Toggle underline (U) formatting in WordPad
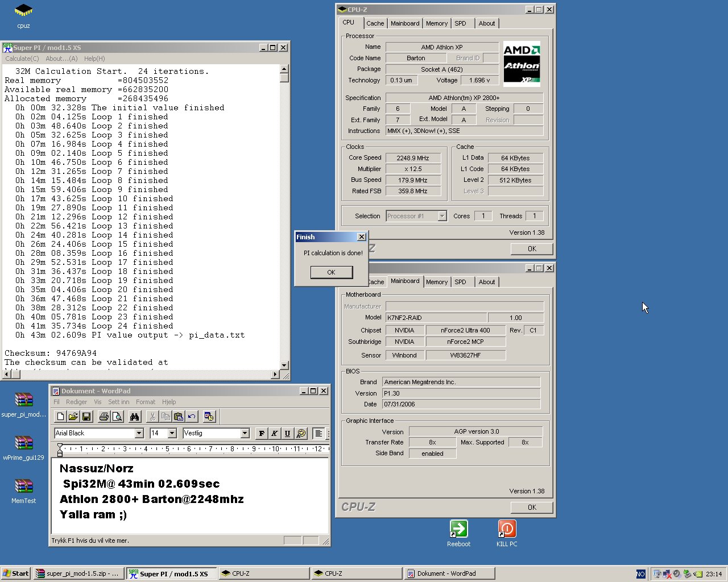 [288, 433]
